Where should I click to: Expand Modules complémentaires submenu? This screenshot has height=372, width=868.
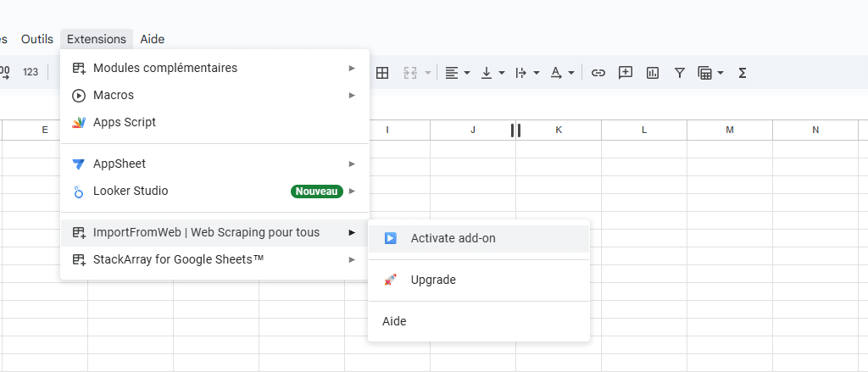(x=164, y=68)
